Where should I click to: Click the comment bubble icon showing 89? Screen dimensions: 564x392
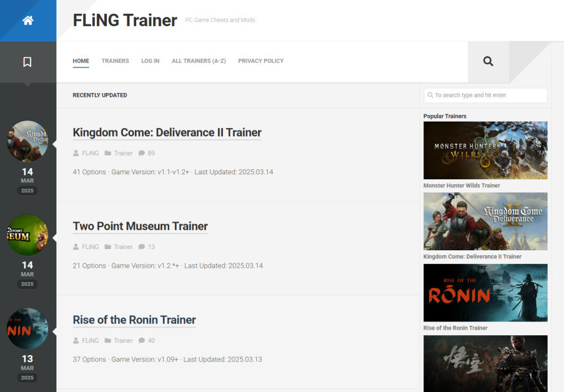pos(142,153)
